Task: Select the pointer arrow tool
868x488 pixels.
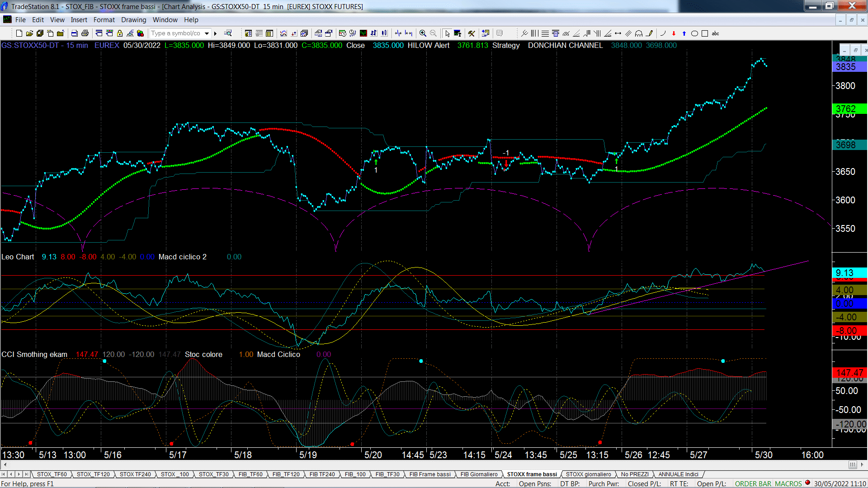Action: click(x=447, y=33)
